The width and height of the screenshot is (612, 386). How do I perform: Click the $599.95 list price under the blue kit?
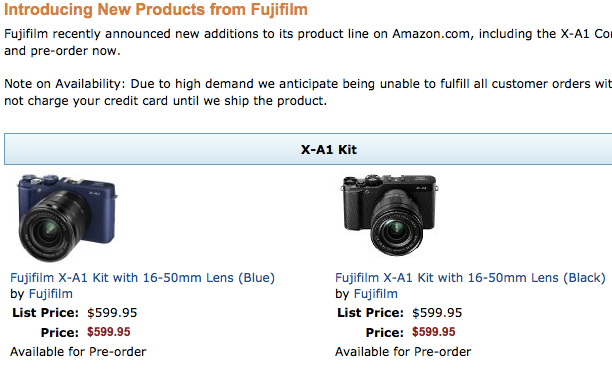(x=112, y=313)
